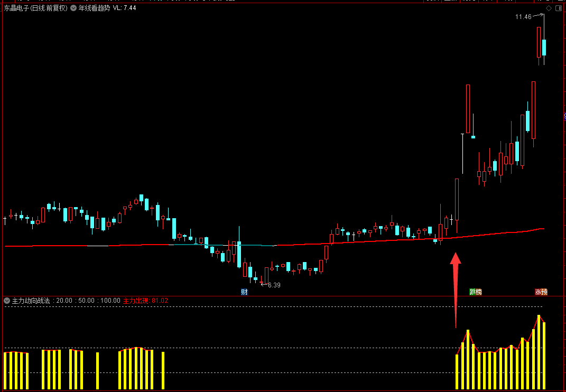Open dropdown arrow beside 年线看趋势 indicator

[x=73, y=8]
